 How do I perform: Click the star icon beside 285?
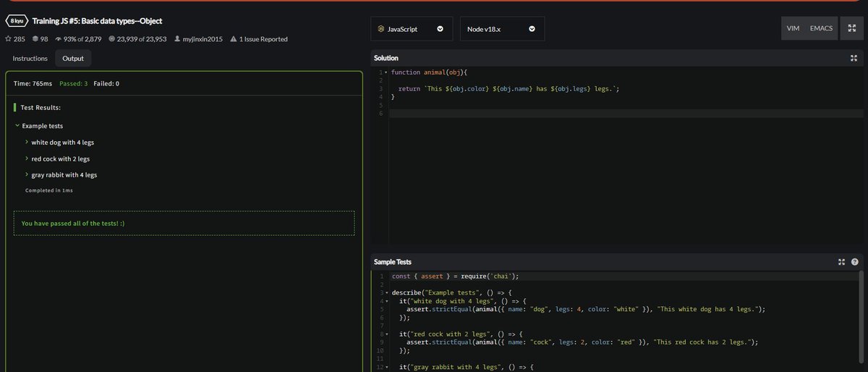[8, 39]
